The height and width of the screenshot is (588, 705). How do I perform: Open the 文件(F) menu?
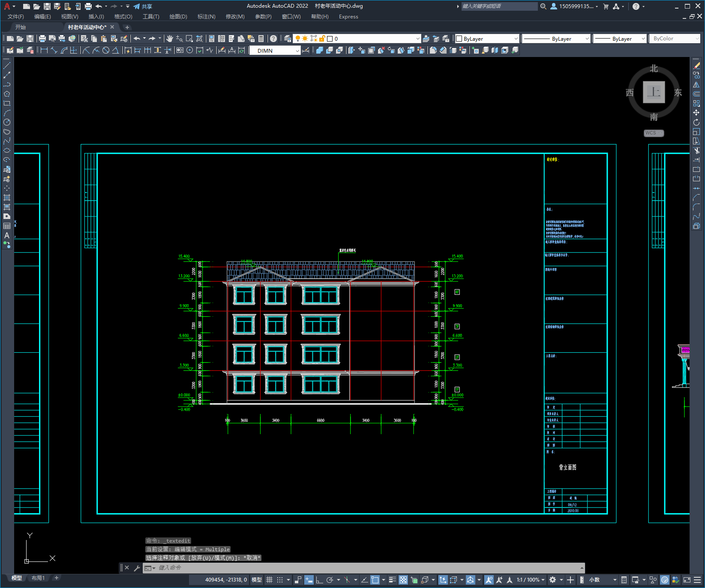15,17
